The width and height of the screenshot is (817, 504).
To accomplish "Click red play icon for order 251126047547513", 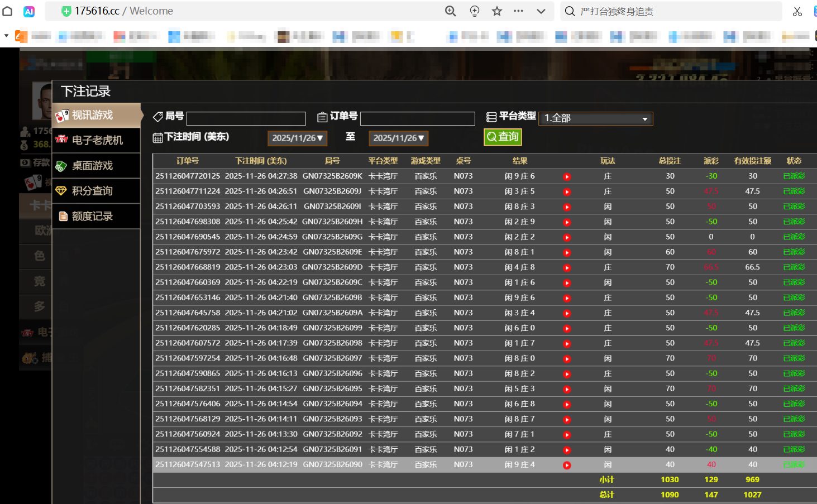I will tap(567, 465).
